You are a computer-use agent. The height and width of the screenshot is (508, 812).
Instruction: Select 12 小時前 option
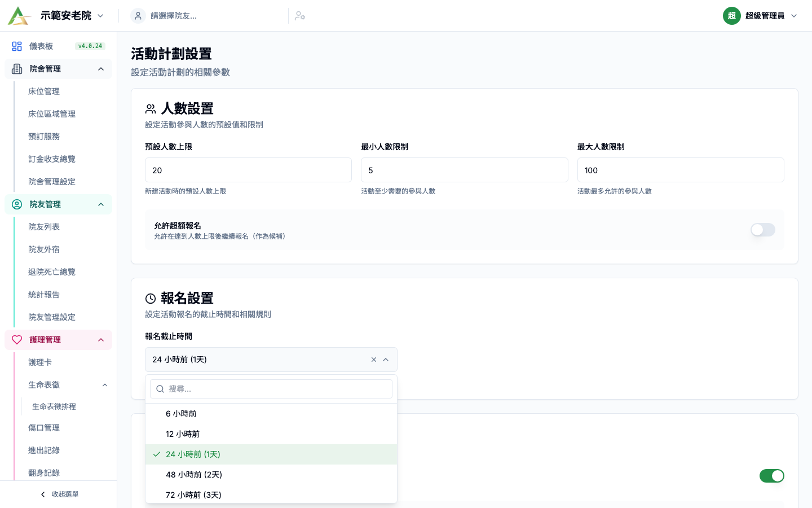click(271, 434)
